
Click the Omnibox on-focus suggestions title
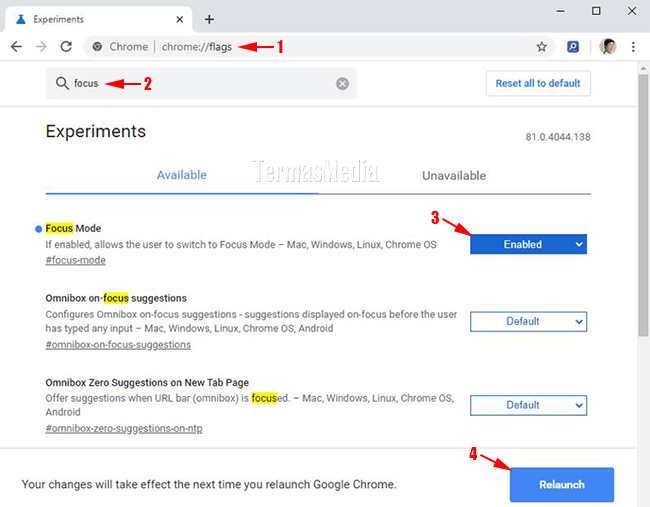pyautogui.click(x=116, y=298)
